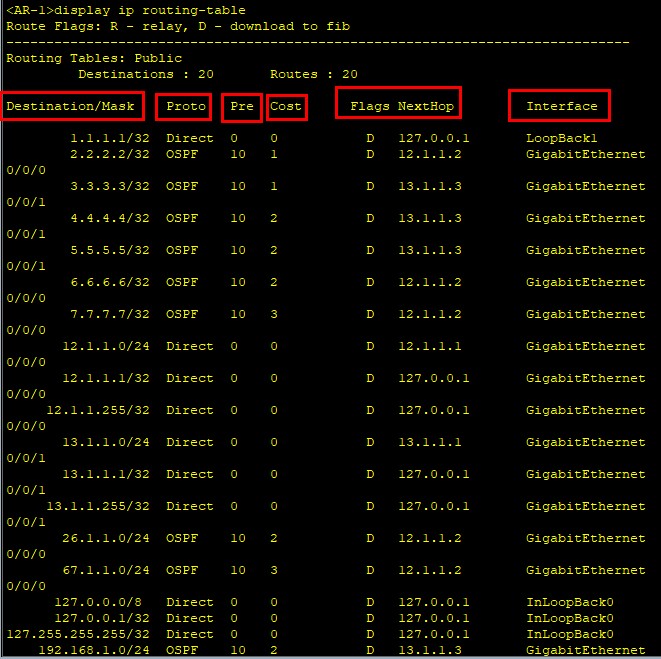Click next hop 13.1.1.3 in 3.3.3.3/32 row

[x=430, y=186]
